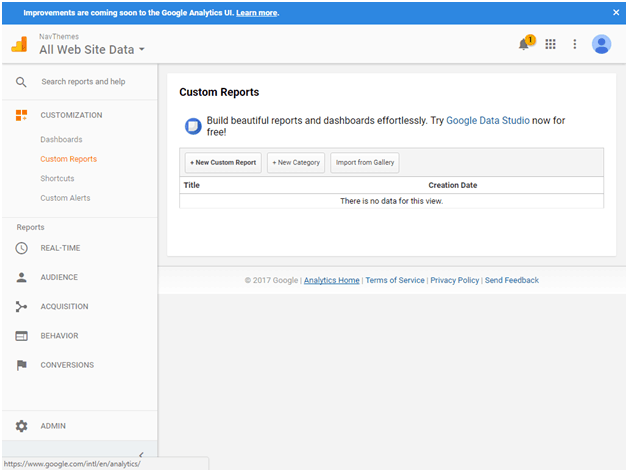
Task: Open Shortcuts in the sidebar
Action: click(57, 178)
